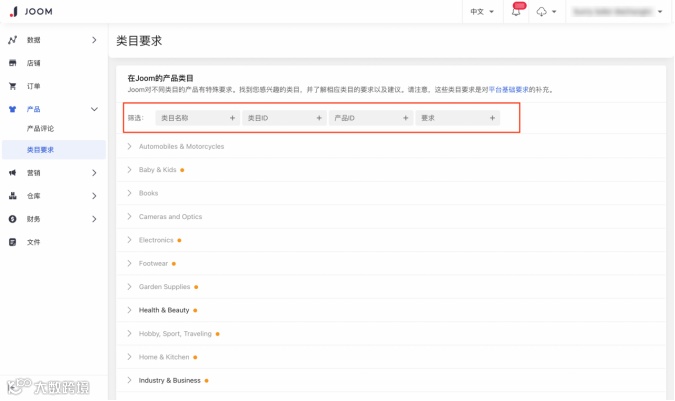
Task: Expand the Electronics category
Action: (x=130, y=240)
